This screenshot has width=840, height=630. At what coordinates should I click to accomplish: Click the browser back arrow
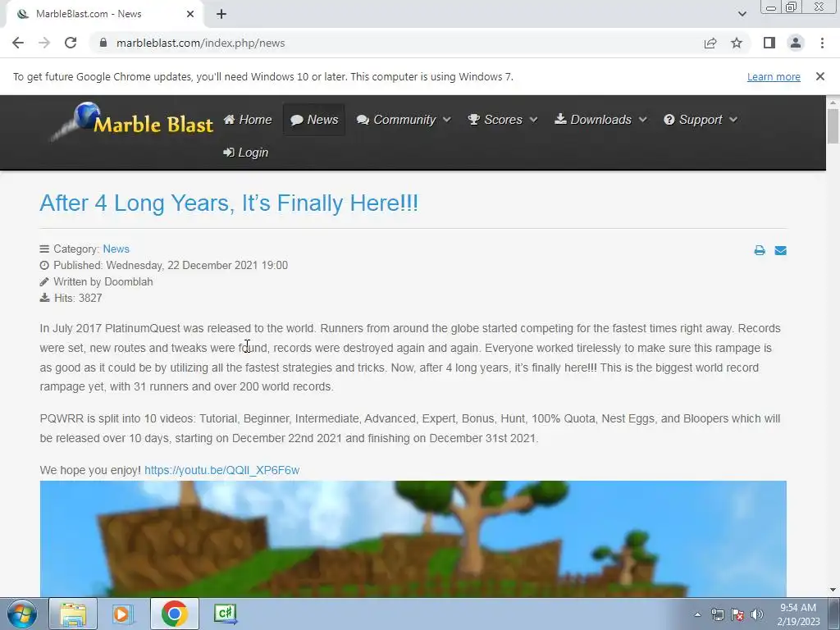coord(18,43)
